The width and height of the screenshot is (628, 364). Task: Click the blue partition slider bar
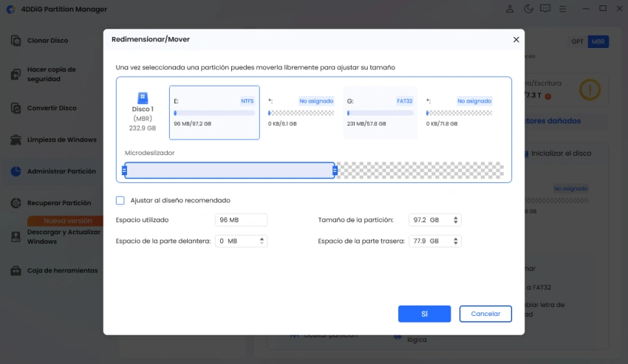(230, 171)
